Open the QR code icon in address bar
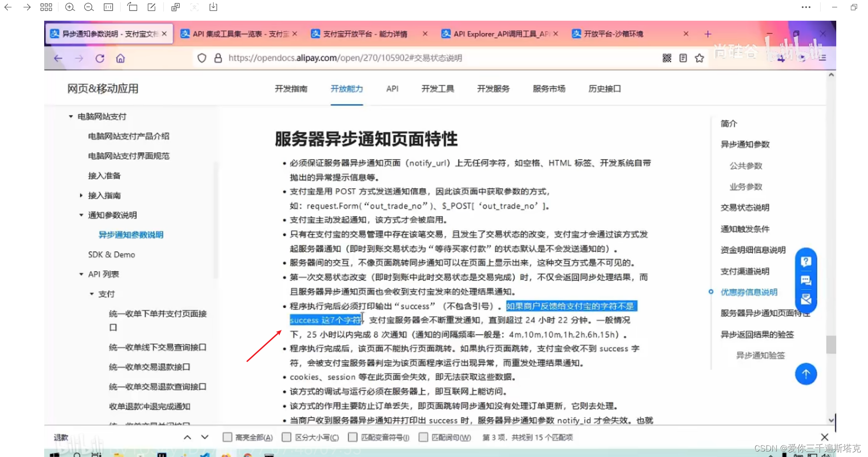The height and width of the screenshot is (457, 868). click(667, 58)
